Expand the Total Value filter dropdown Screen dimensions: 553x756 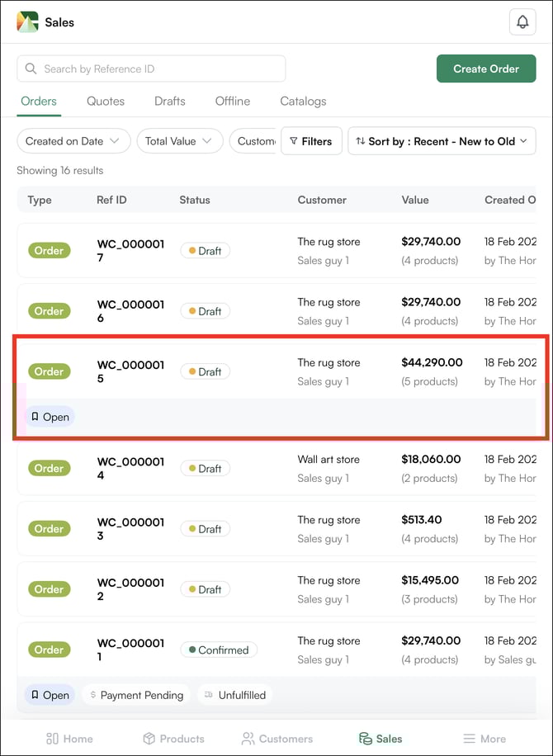coord(179,141)
